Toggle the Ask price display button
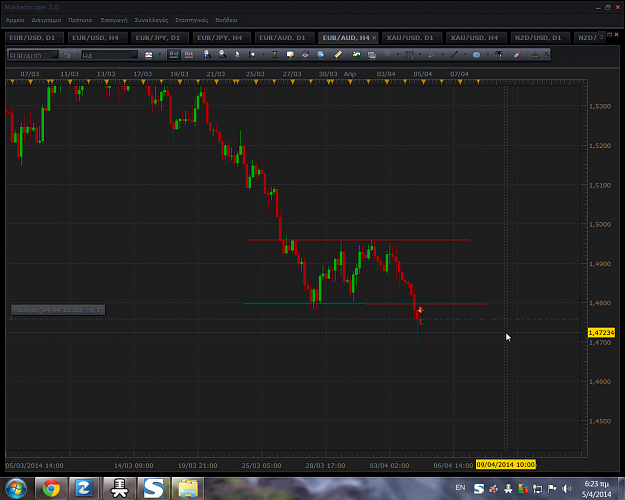Image resolution: width=625 pixels, height=500 pixels. 189,55
